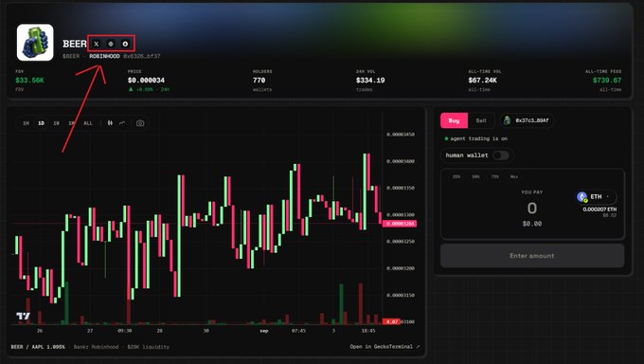The height and width of the screenshot is (364, 644).
Task: Select the 1M chart timeframe
Action: coord(71,123)
